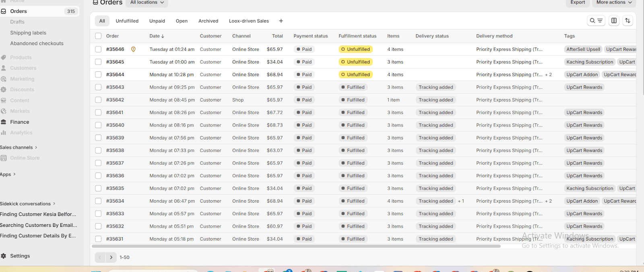Click Date column sort arrow
This screenshot has width=644, height=272.
tap(163, 36)
